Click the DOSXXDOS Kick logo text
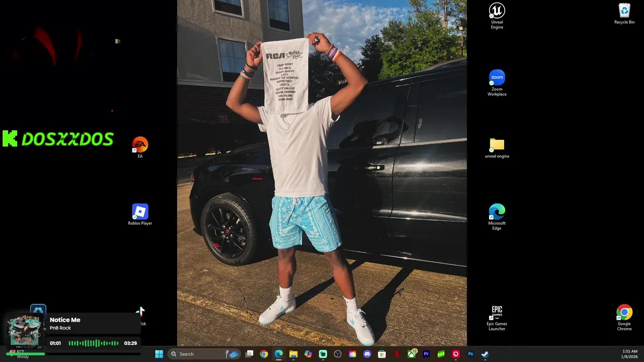This screenshot has width=644, height=362. [58, 139]
